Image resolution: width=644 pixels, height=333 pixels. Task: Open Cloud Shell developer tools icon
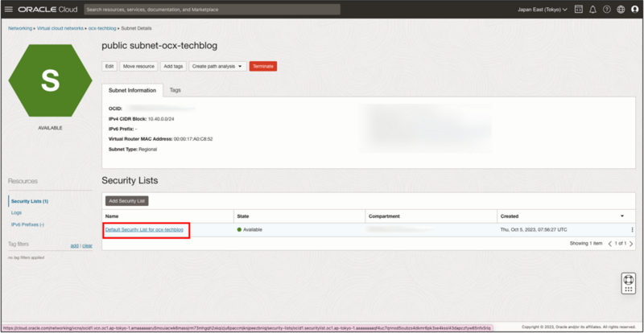[x=578, y=9]
